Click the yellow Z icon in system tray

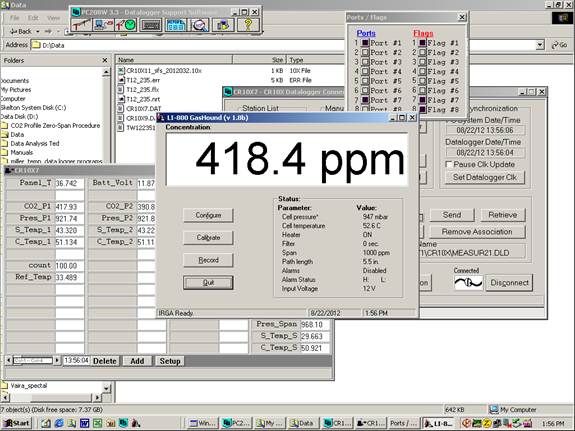[487, 423]
